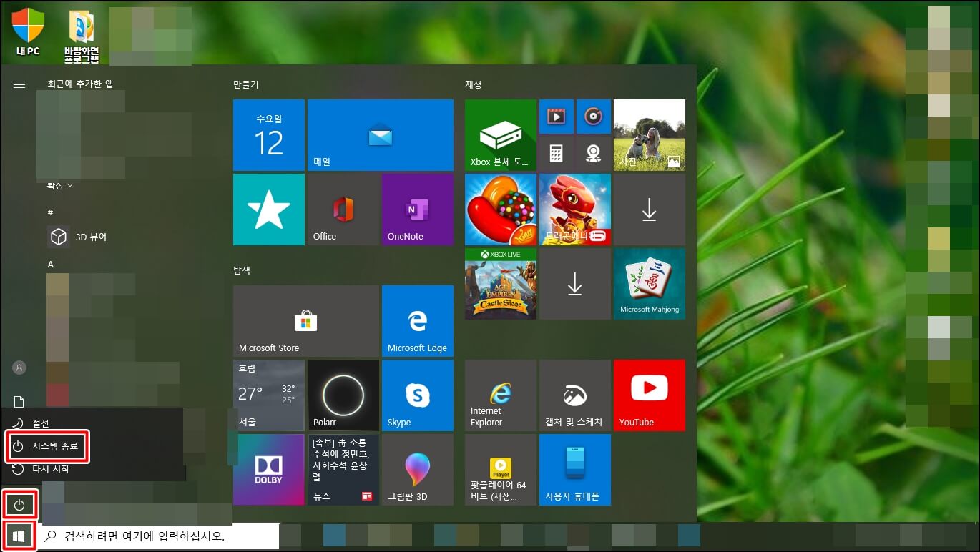Click the download tile beside Castle Siege
The image size is (980, 552).
(575, 284)
